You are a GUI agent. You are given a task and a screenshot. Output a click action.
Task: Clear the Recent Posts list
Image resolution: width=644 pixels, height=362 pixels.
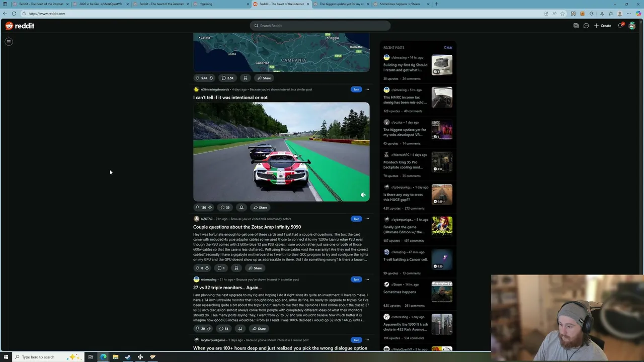pyautogui.click(x=448, y=48)
